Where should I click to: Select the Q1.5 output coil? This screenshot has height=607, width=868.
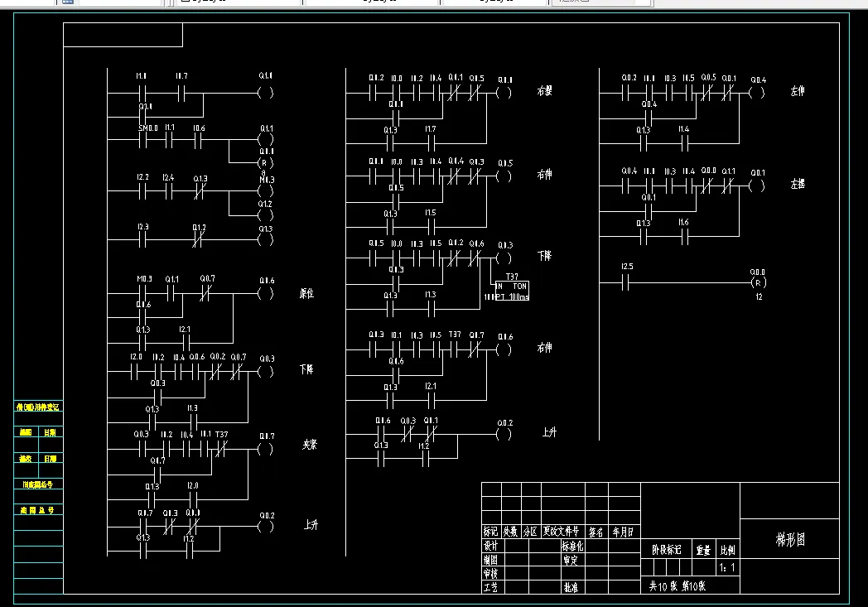pyautogui.click(x=504, y=176)
